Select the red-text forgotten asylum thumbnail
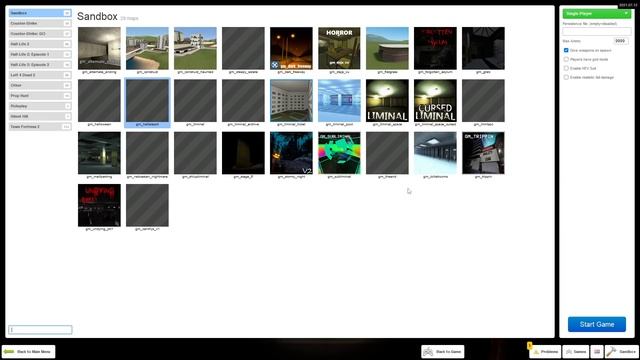640x360 pixels. click(x=435, y=49)
